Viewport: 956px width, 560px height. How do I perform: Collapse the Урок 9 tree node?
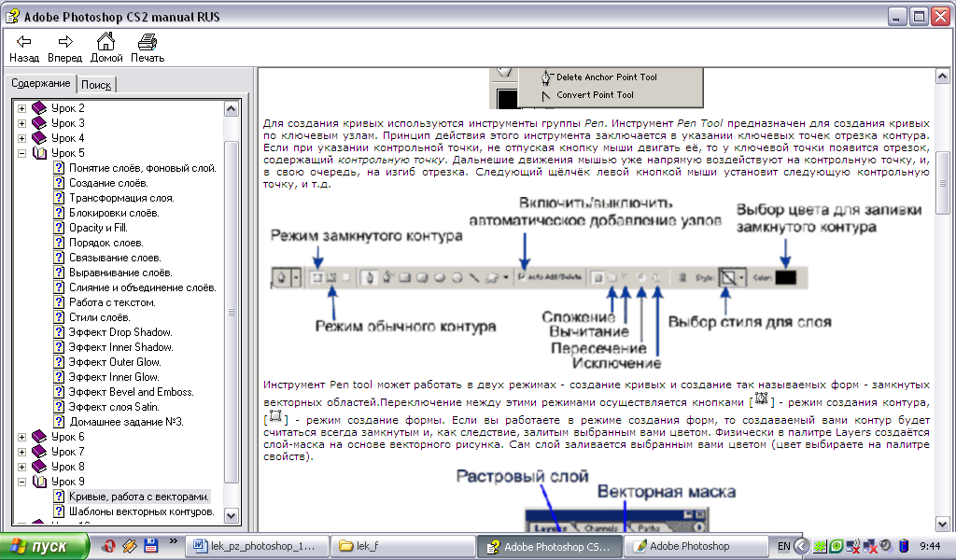click(22, 482)
